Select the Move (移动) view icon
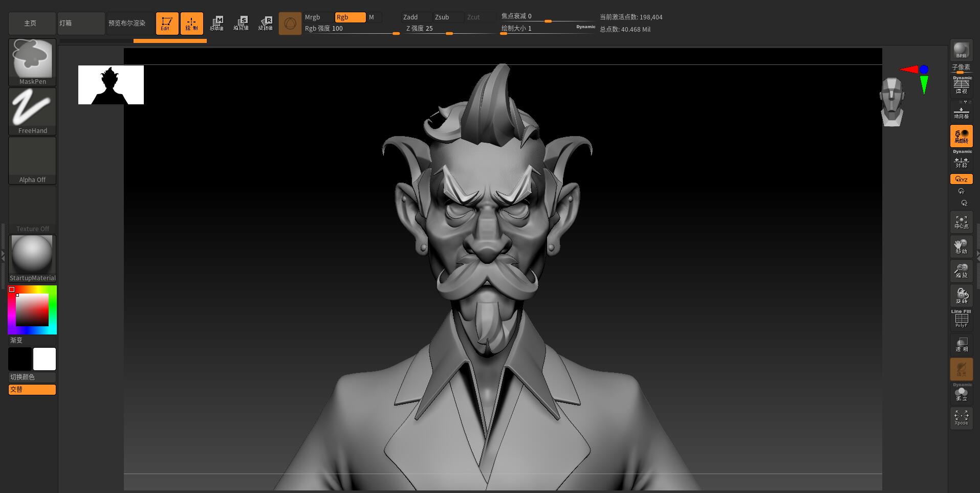The image size is (980, 493). point(961,246)
